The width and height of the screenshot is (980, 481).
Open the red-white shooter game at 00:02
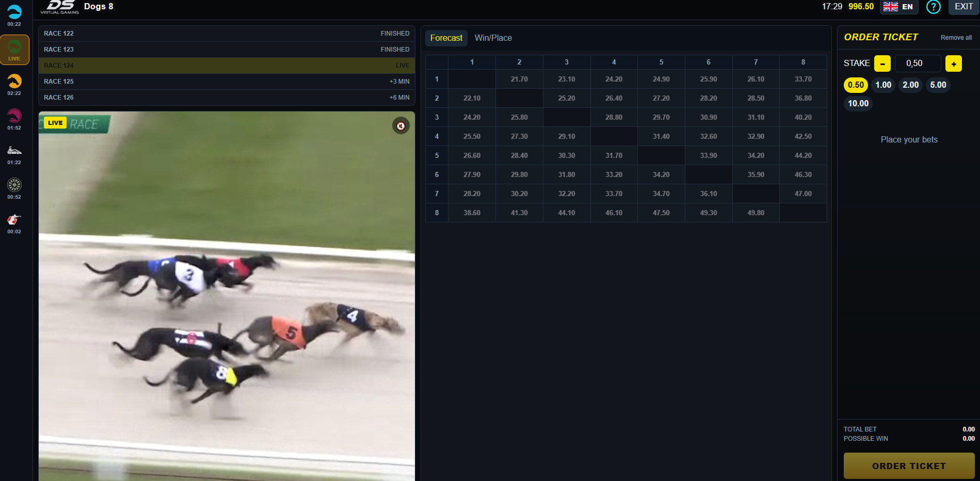pyautogui.click(x=14, y=223)
